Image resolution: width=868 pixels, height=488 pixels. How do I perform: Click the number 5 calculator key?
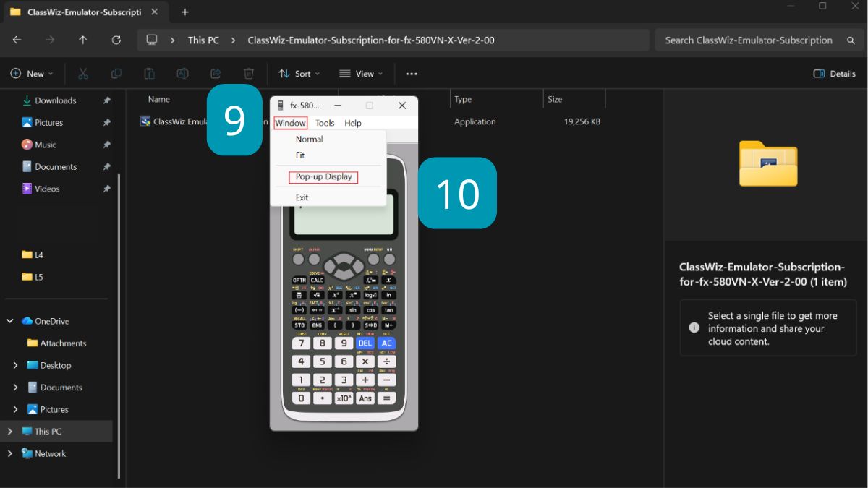(323, 361)
